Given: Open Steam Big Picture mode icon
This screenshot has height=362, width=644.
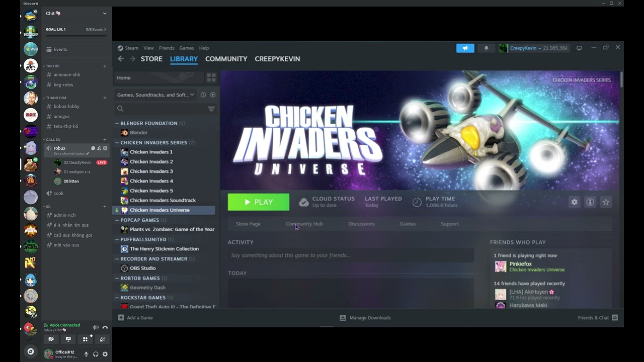Looking at the screenshot, I should pos(579,48).
